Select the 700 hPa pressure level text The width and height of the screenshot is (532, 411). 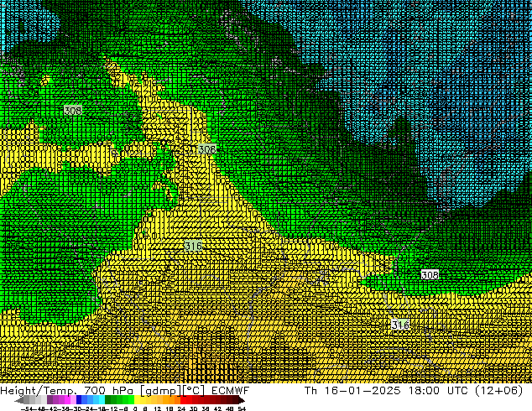point(112,391)
